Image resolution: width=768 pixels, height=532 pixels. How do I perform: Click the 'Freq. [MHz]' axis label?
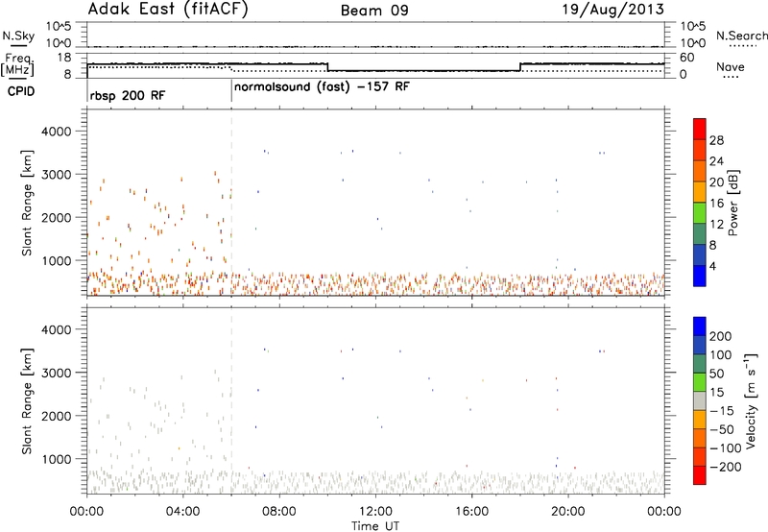(18, 65)
